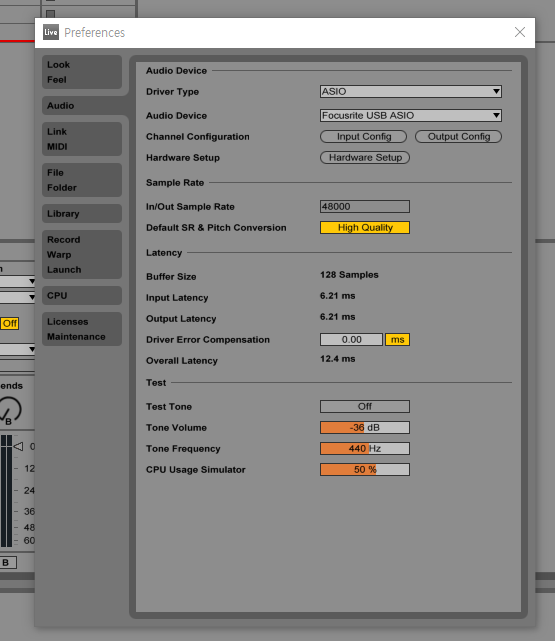Click the CPU Usage Simulator label

pyautogui.click(x=196, y=470)
